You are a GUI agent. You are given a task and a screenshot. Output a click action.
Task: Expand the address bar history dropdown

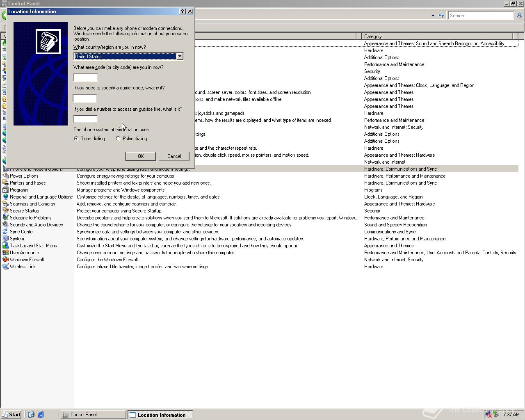(x=433, y=16)
